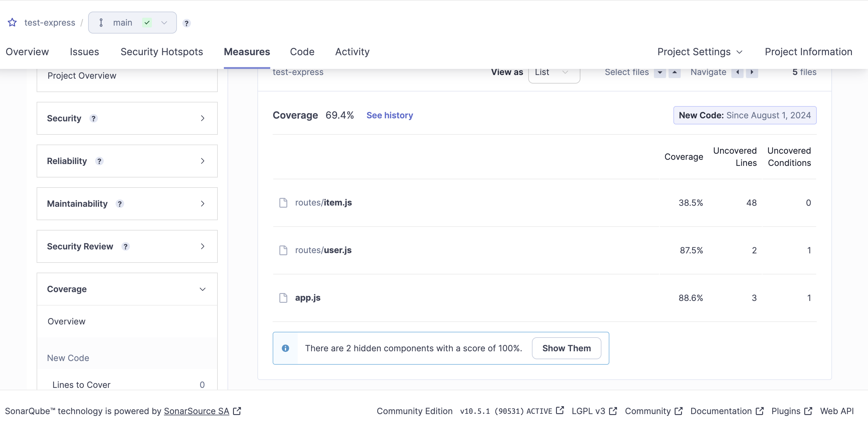Select Coverage Overview in sidebar
The image size is (868, 433).
pyautogui.click(x=66, y=322)
